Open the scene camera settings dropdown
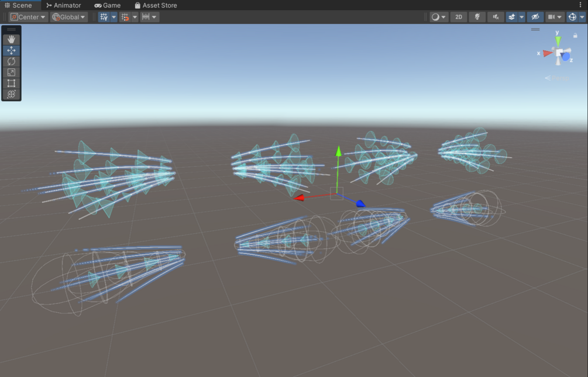This screenshot has width=588, height=377. point(555,17)
